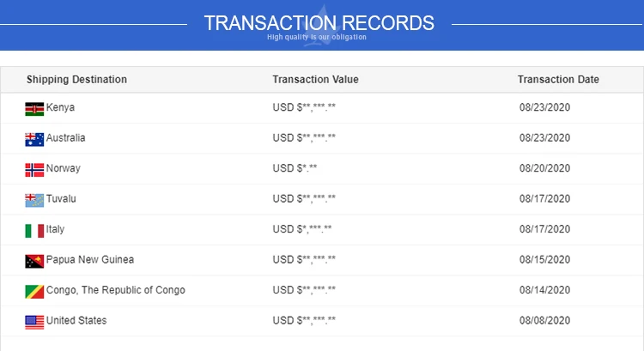Click Italy's masked transaction value

click(301, 230)
